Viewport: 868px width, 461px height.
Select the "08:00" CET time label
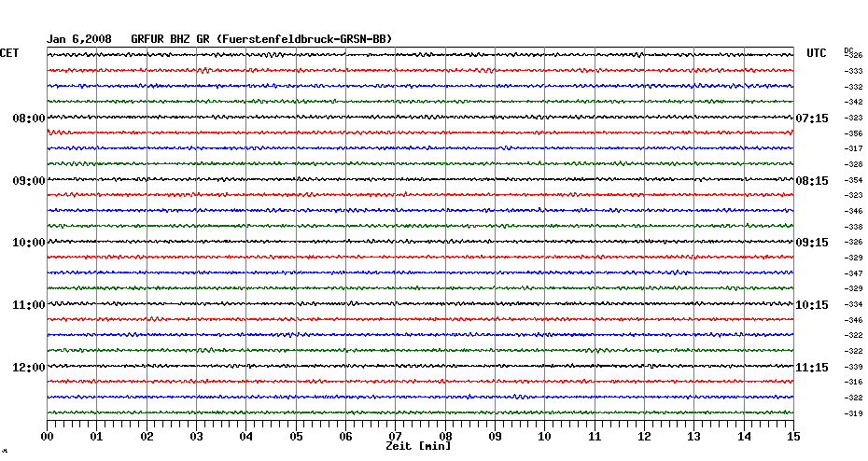click(x=29, y=119)
